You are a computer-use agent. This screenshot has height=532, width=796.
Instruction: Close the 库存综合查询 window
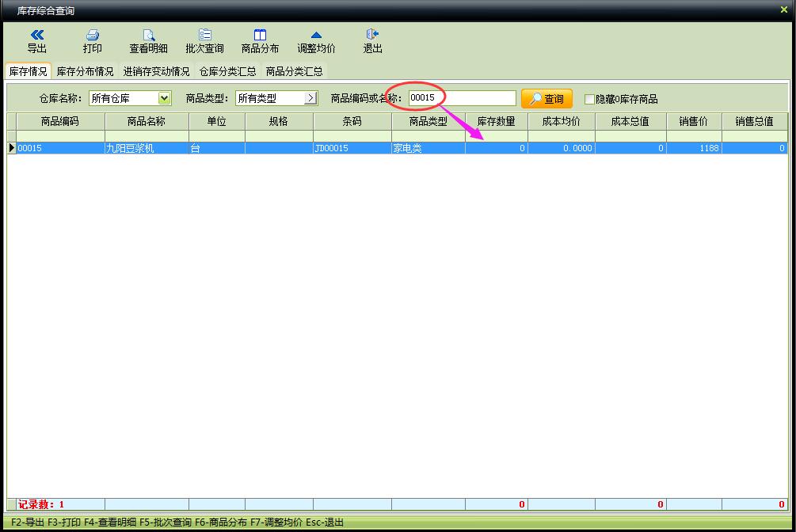coord(784,9)
